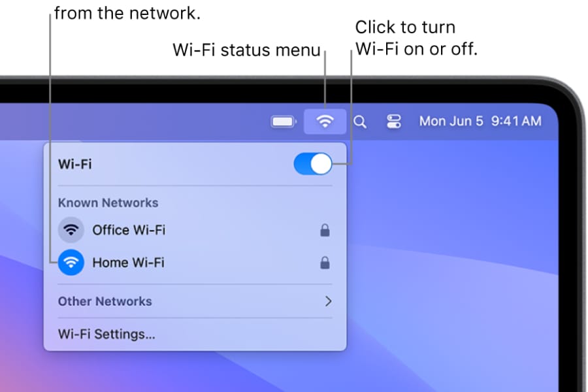Open Spotlight search magnifying glass

click(359, 122)
